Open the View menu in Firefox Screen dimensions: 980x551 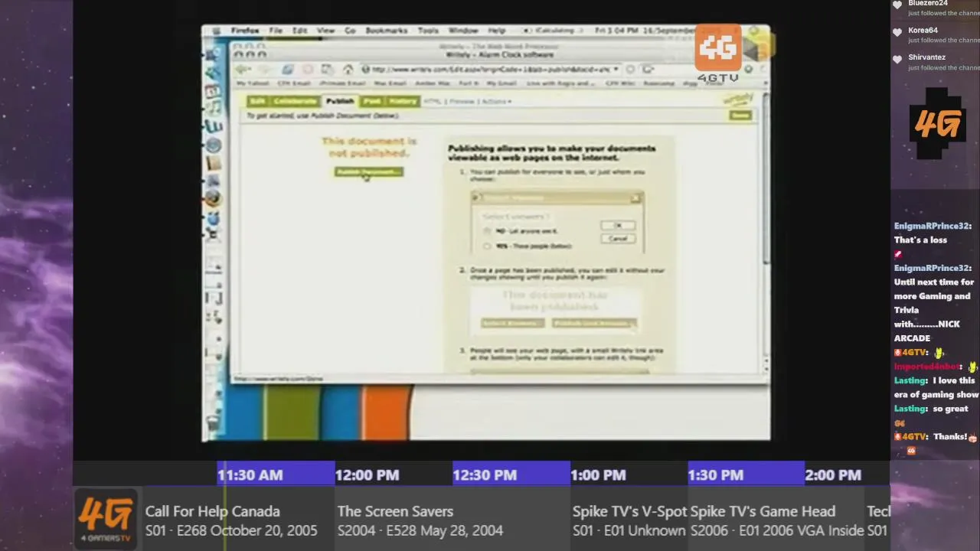click(x=325, y=31)
